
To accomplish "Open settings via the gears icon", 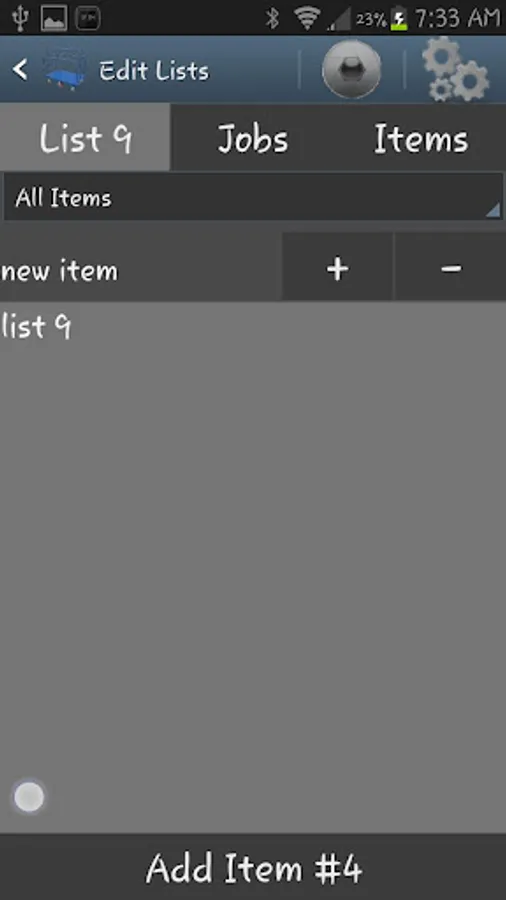I will point(456,69).
